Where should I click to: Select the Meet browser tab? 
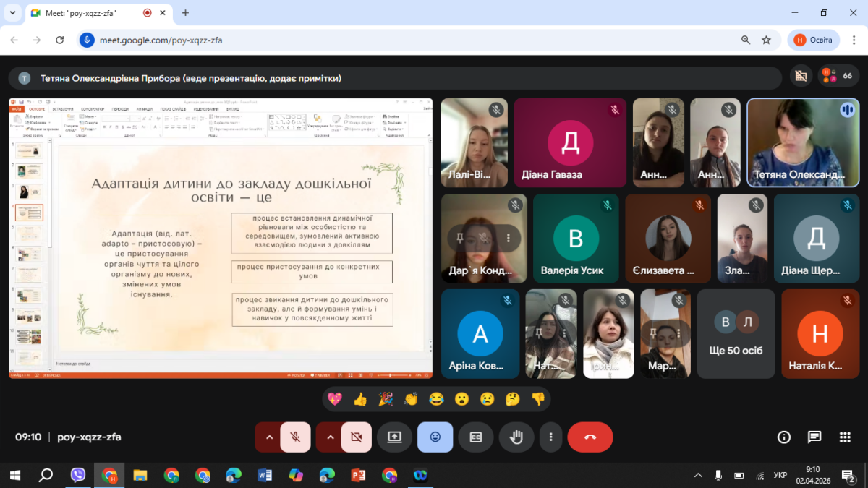pos(87,13)
